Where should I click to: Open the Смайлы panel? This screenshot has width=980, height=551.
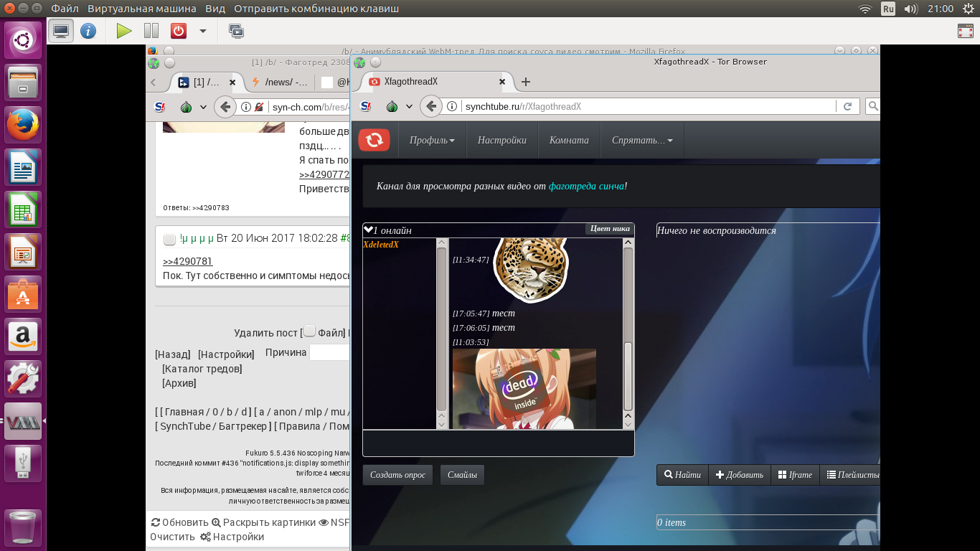pos(462,475)
